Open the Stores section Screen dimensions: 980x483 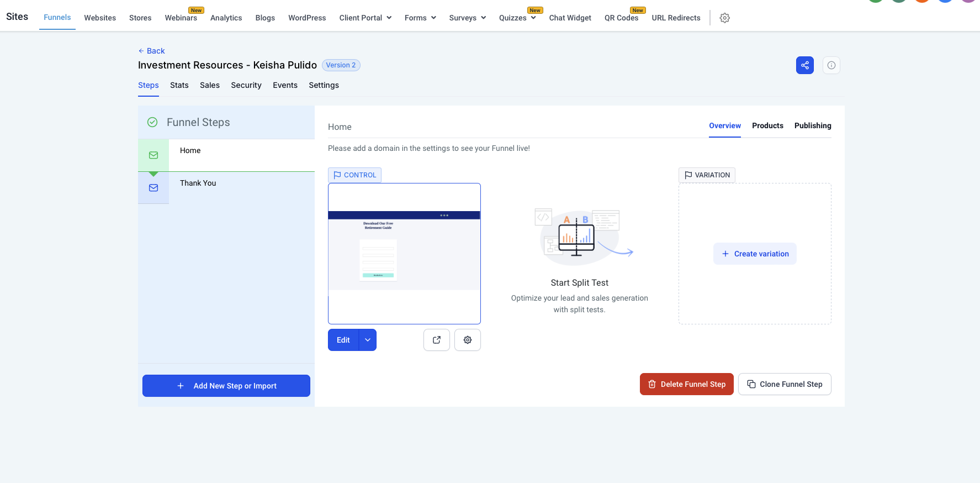coord(140,18)
